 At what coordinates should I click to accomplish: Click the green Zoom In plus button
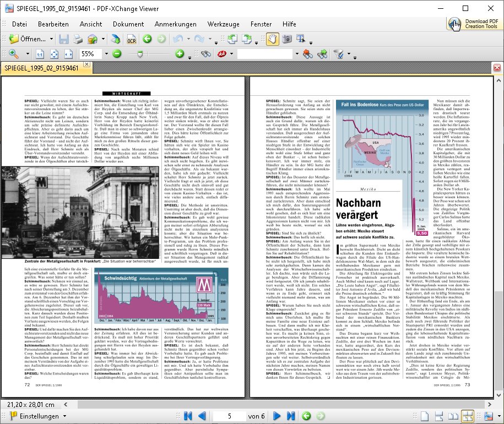180,54
